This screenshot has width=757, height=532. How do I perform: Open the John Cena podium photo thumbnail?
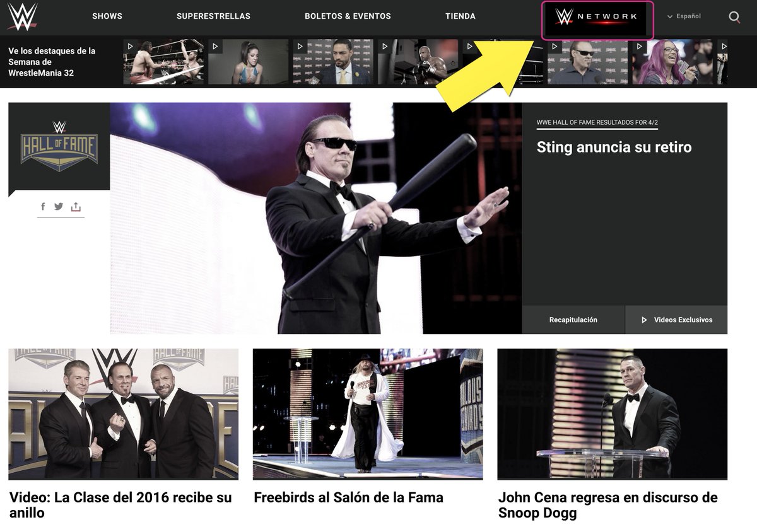click(613, 414)
